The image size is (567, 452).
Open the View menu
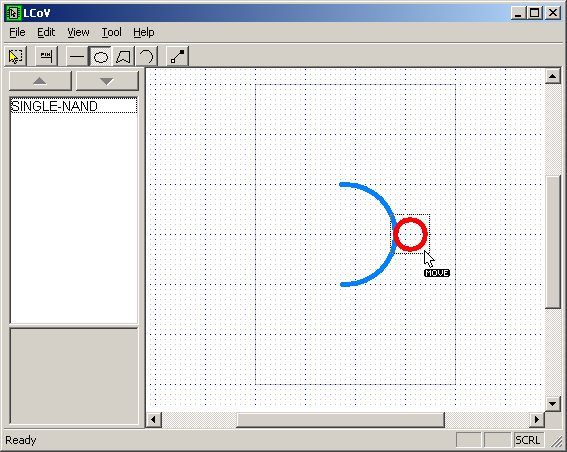pos(78,33)
